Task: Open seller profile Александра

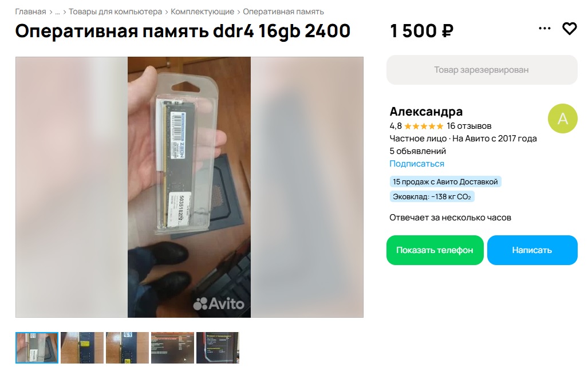Action: [x=426, y=111]
